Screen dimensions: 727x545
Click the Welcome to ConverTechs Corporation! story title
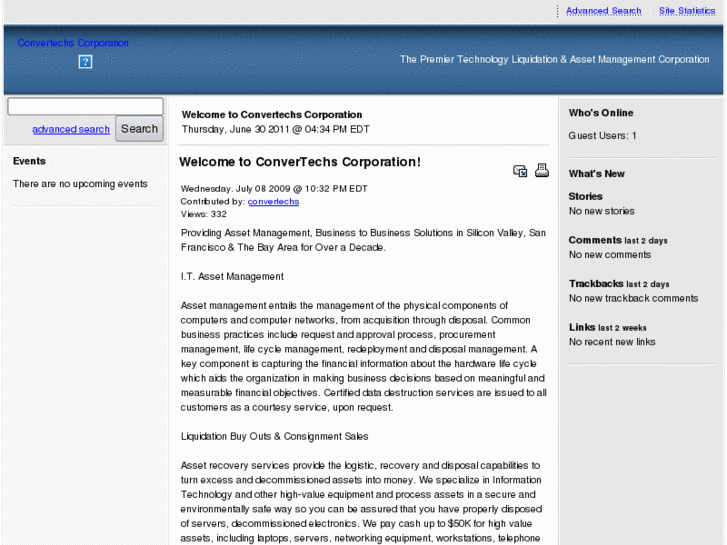click(300, 162)
